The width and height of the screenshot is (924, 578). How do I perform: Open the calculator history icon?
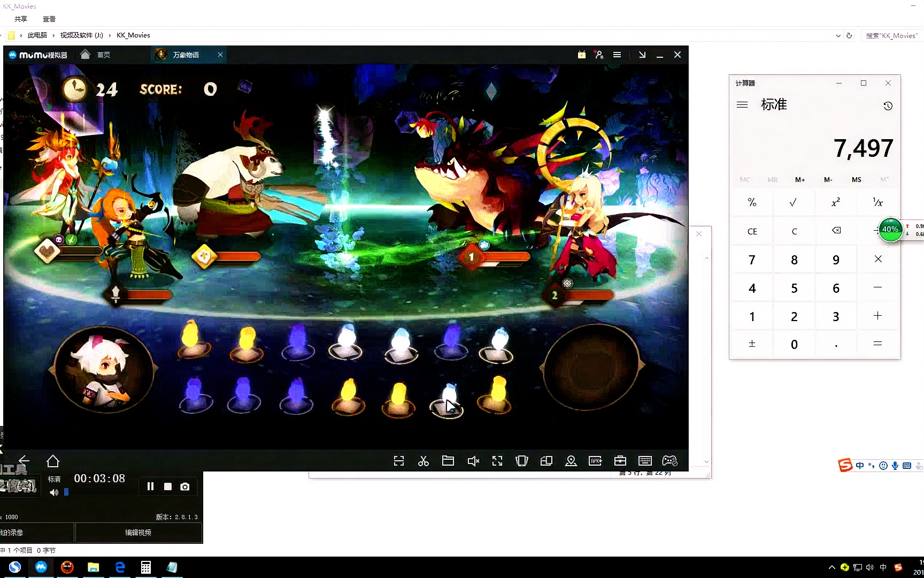click(888, 106)
